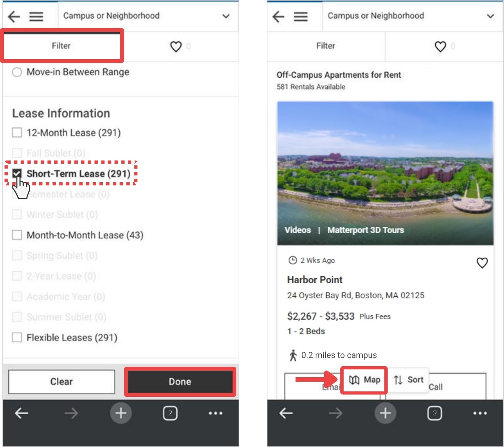Screen dimensions: 504x447
Task: Check the Month-to-Month Lease option
Action: [17, 235]
